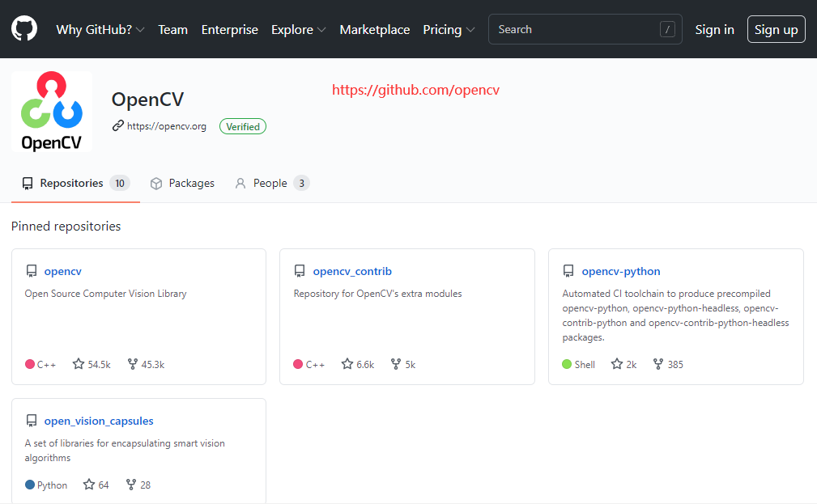
Task: Click the "Repository for OpenCV's extra modules" description
Action: (378, 294)
